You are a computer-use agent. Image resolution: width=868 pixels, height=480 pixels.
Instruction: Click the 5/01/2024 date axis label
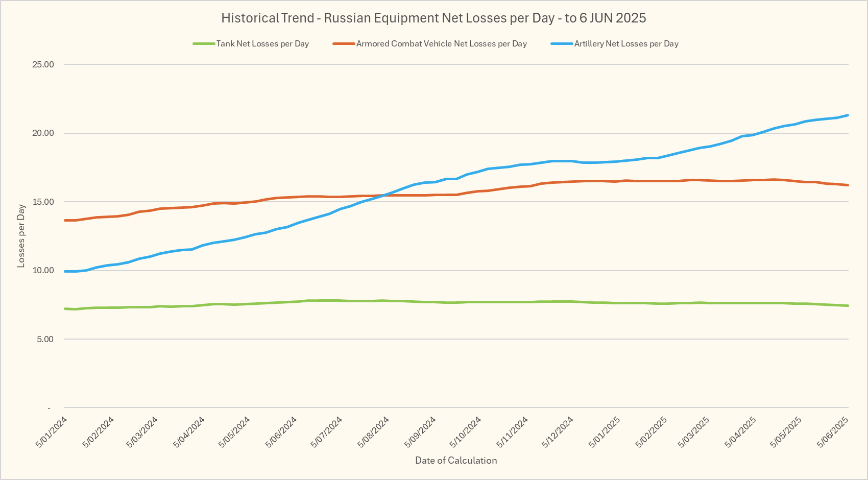coord(52,433)
